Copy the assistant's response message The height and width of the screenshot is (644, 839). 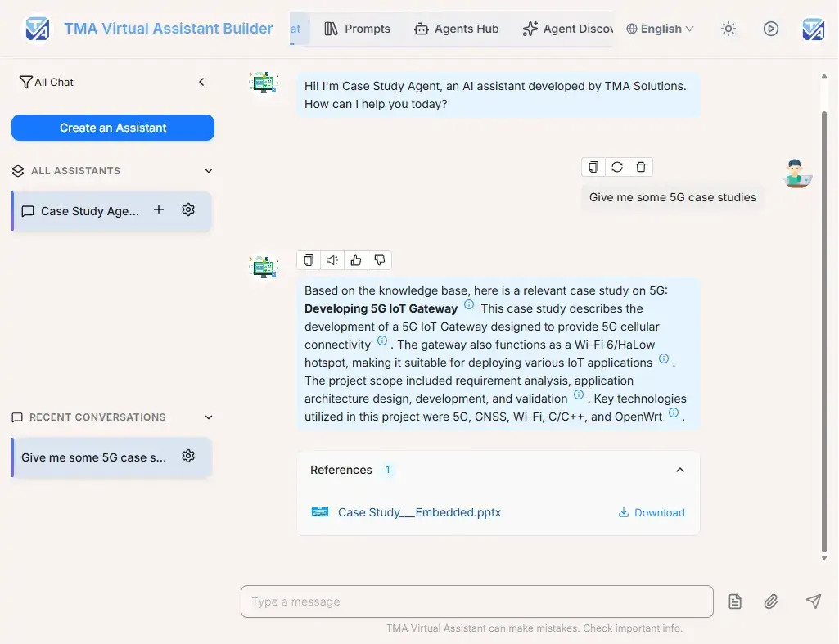(309, 259)
